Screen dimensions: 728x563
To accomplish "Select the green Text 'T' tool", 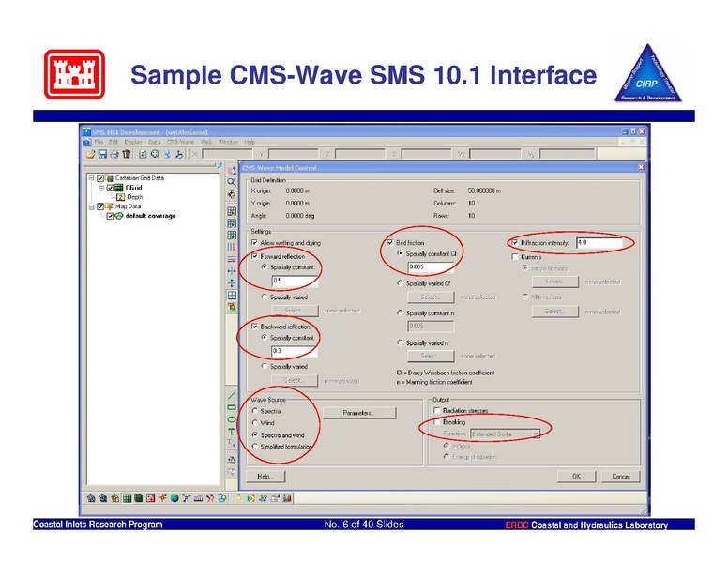I will point(231,432).
